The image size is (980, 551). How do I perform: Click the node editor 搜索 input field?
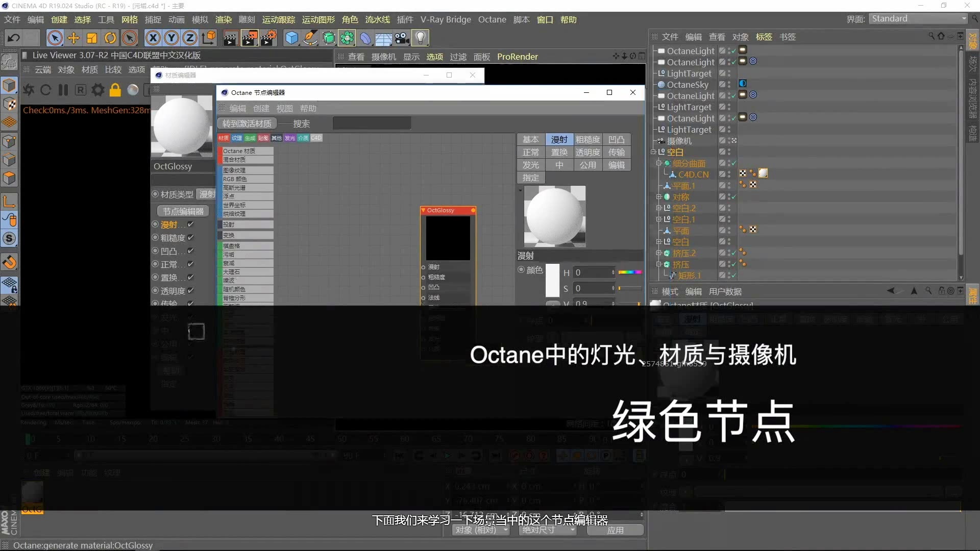point(372,123)
